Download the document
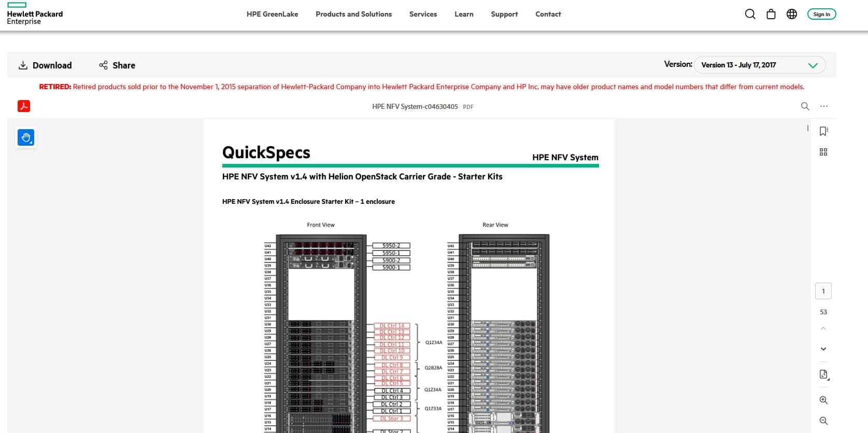 point(45,65)
